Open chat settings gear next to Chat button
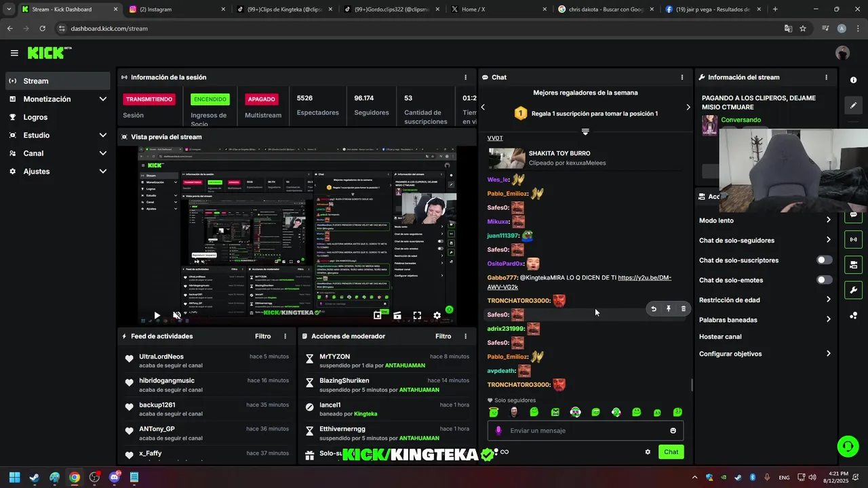 (648, 452)
